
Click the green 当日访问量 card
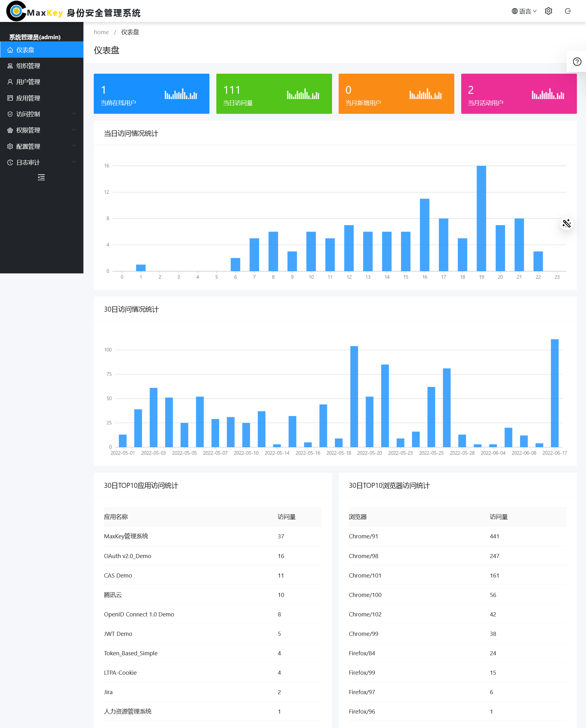(274, 94)
